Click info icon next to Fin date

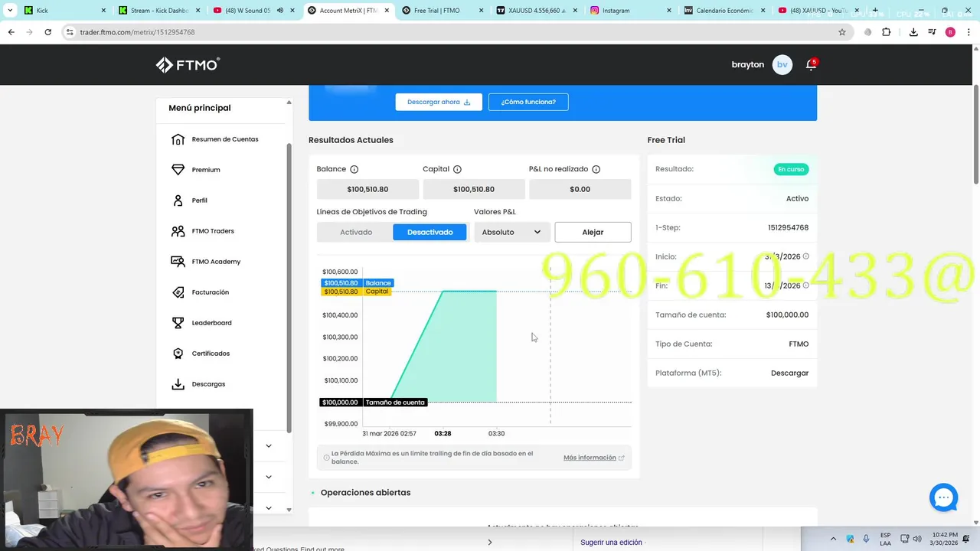[805, 285]
